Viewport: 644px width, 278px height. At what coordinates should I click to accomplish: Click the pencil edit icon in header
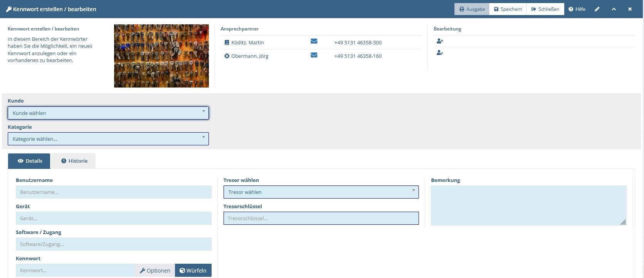pyautogui.click(x=597, y=9)
